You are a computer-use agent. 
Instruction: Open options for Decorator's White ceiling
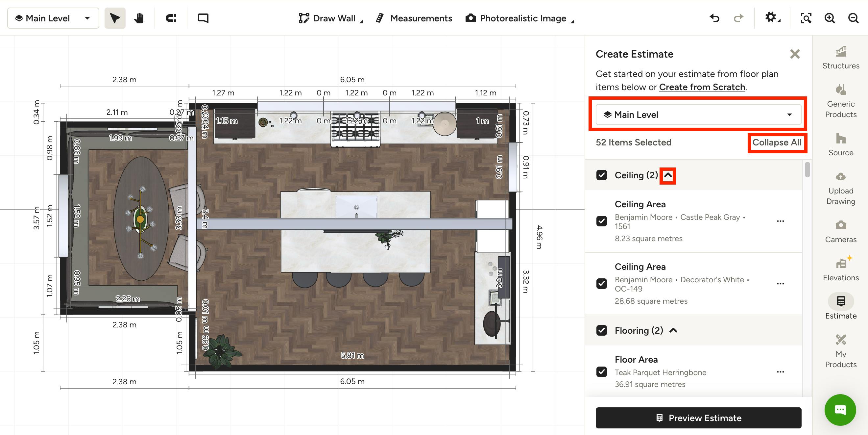(x=780, y=284)
